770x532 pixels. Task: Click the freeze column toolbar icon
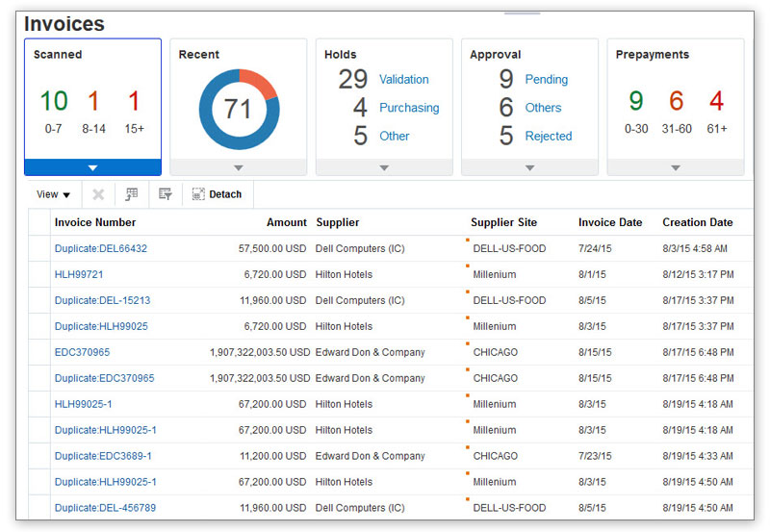132,194
